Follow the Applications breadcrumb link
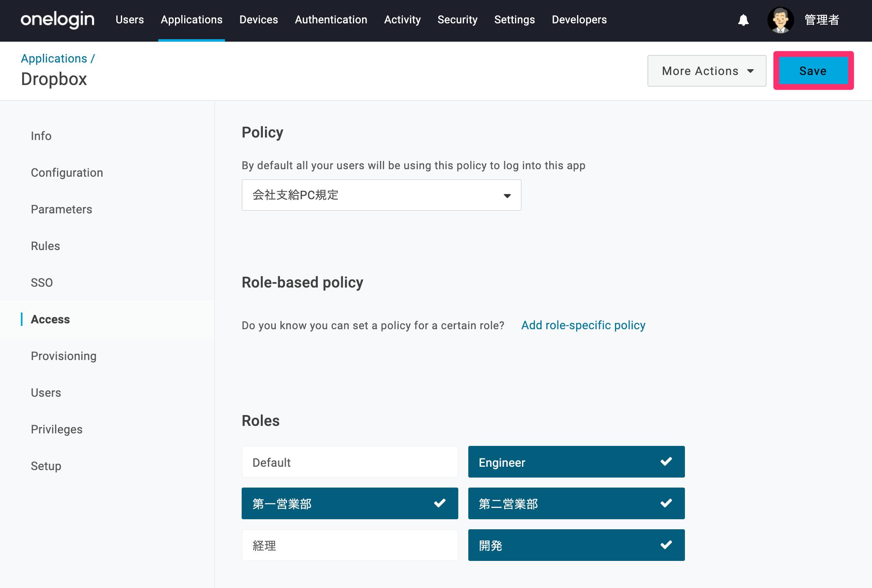872x588 pixels. (54, 58)
